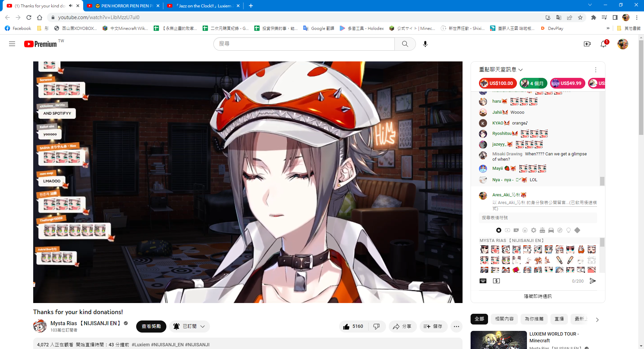Open the notifications bell

(x=603, y=44)
